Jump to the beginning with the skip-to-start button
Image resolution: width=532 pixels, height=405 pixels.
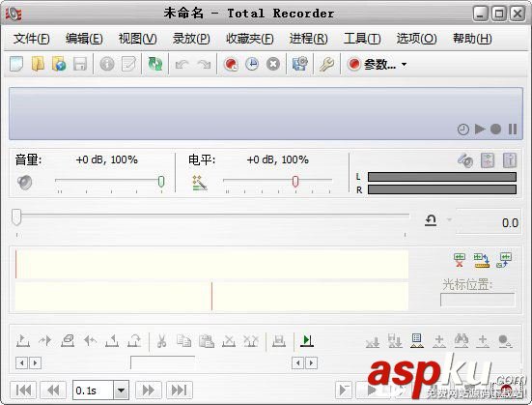pos(23,390)
